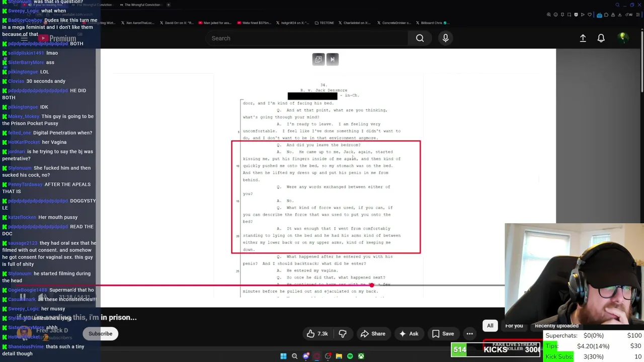Save the video to a playlist
This screenshot has height=362, width=644.
(x=442, y=334)
